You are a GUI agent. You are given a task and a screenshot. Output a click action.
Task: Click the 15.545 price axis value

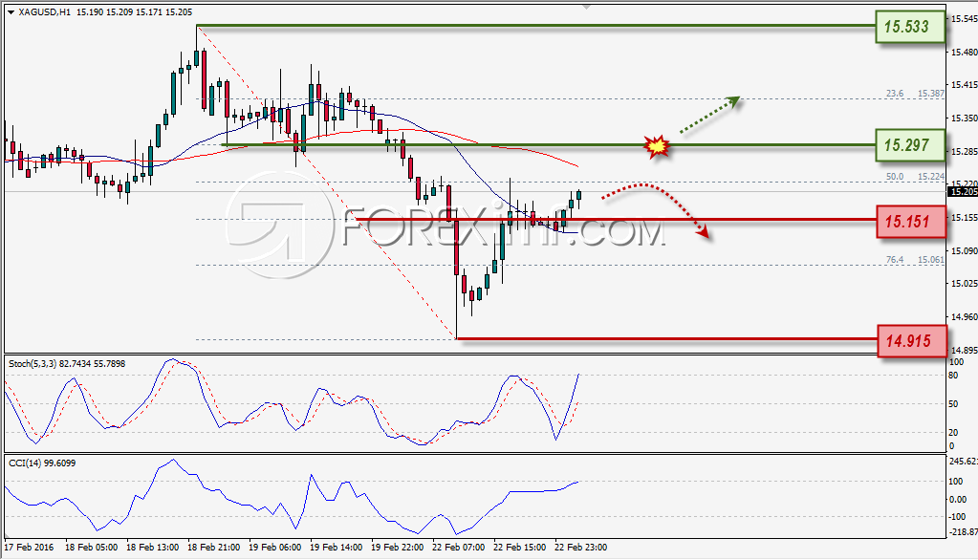click(x=964, y=19)
